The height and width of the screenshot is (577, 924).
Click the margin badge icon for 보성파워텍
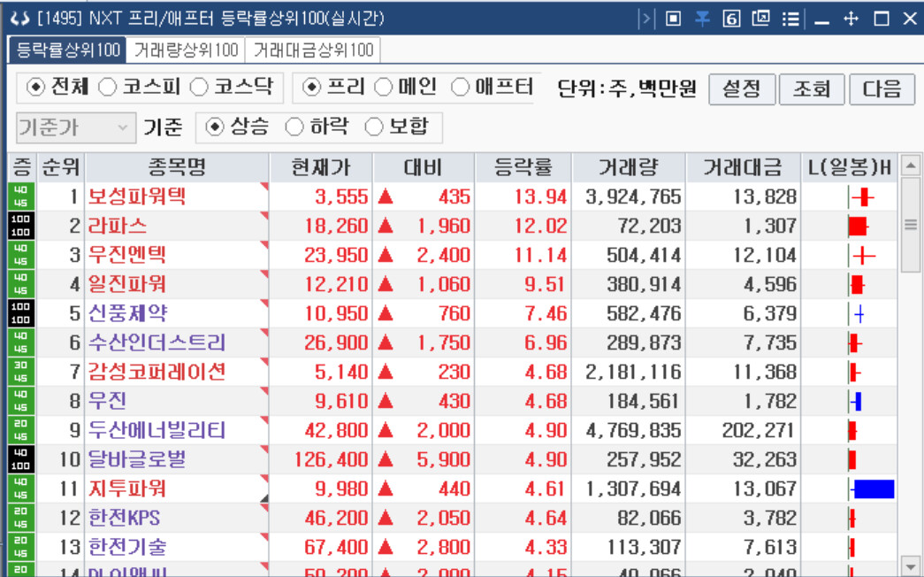tap(20, 196)
